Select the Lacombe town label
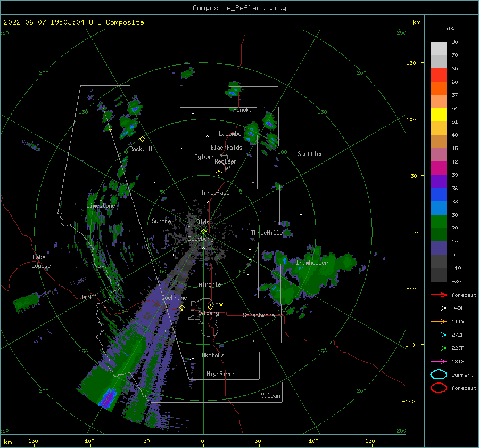Image resolution: width=479 pixels, height=448 pixels. [x=230, y=134]
